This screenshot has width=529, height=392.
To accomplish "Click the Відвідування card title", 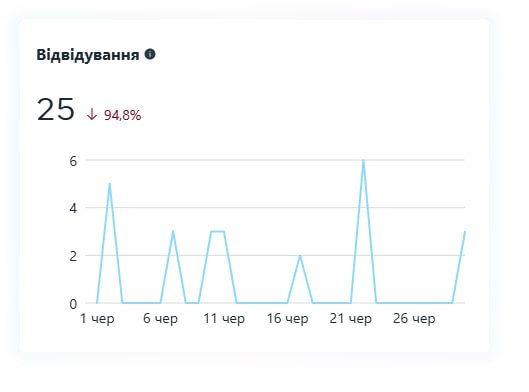I will click(x=88, y=55).
